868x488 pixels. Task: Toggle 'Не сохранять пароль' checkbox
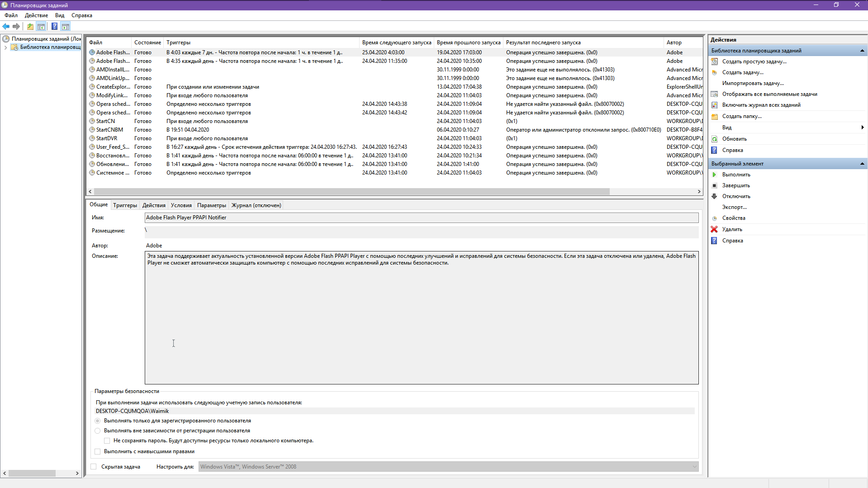[x=107, y=441]
